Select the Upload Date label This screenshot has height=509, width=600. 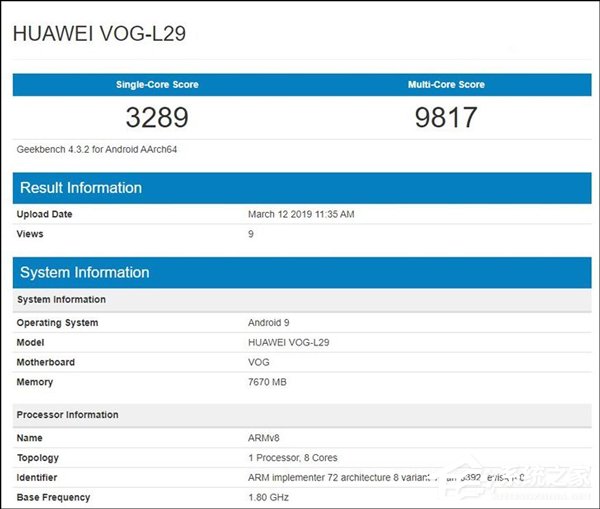click(44, 214)
